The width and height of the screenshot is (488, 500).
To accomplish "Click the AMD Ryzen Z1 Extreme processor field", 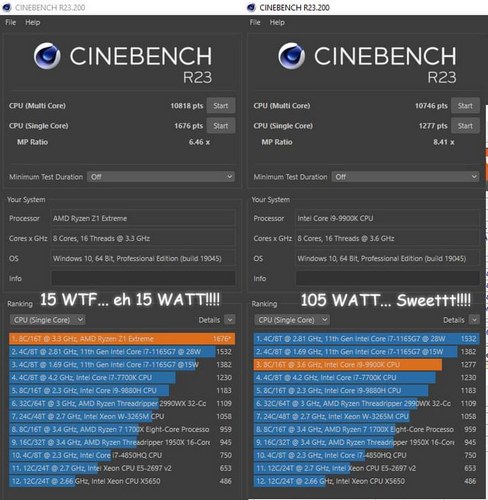I will (143, 218).
